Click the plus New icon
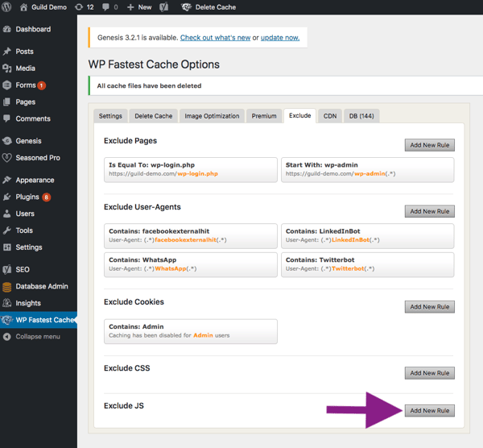The image size is (483, 448). click(x=130, y=7)
